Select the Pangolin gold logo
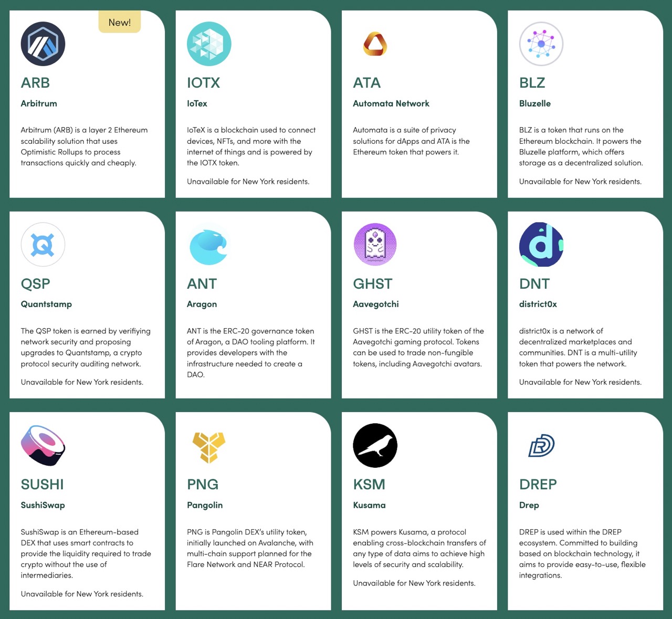Viewport: 672px width, 619px height. click(x=209, y=445)
